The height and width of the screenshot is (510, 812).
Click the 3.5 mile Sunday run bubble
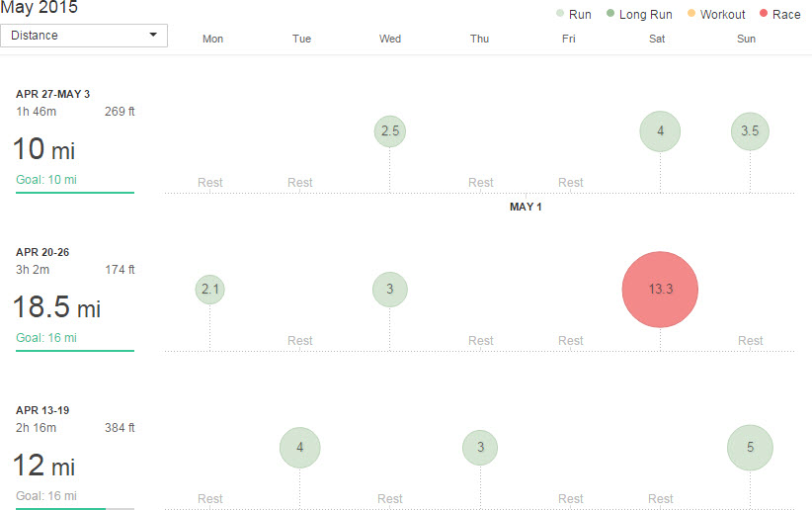click(750, 131)
